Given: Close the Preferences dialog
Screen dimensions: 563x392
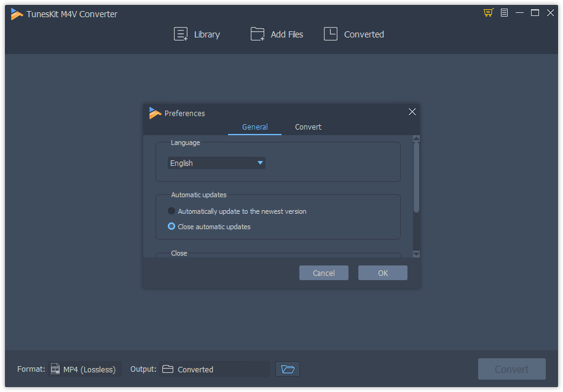Looking at the screenshot, I should coord(412,112).
